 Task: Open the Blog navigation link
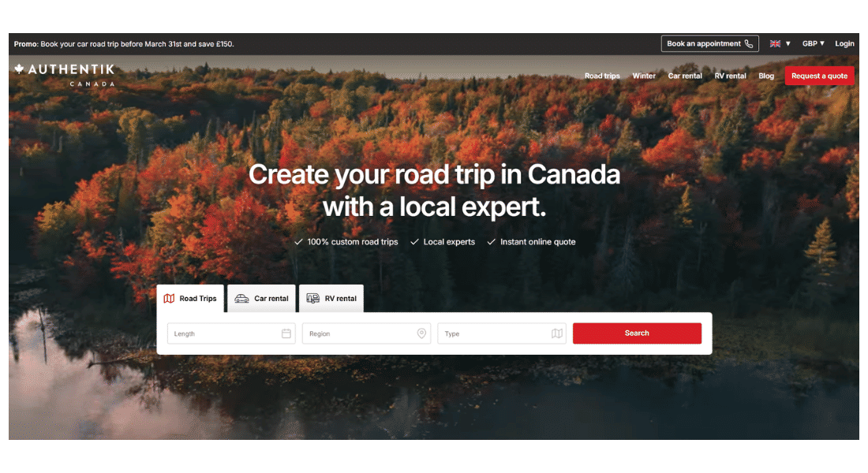point(766,76)
